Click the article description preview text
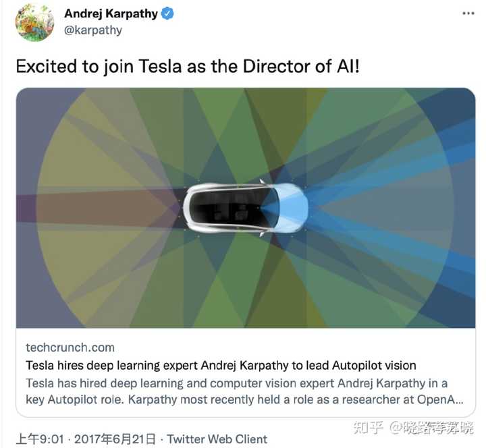This screenshot has height=448, width=486. pos(244,391)
